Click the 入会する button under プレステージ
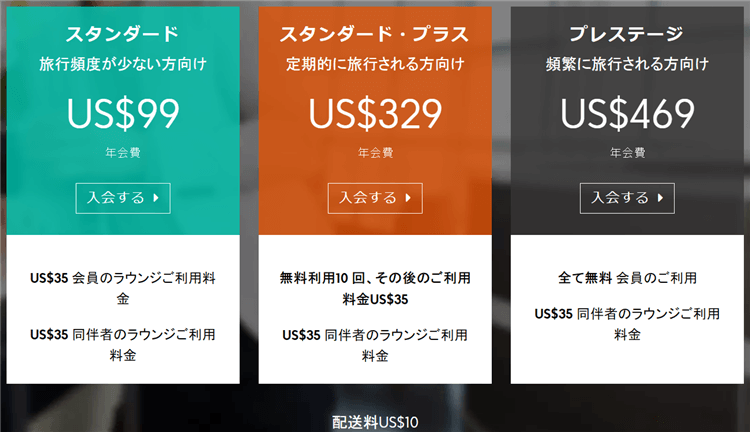This screenshot has height=432, width=750. [x=627, y=198]
